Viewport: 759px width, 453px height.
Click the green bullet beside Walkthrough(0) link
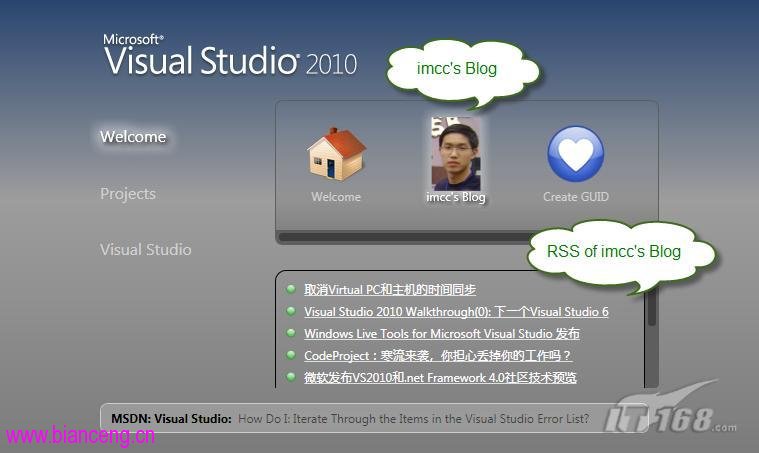click(291, 311)
